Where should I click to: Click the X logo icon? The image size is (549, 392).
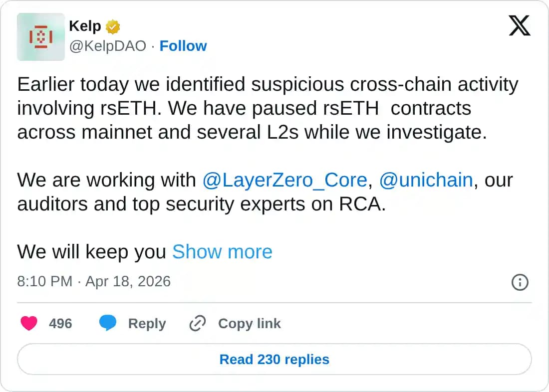(520, 25)
